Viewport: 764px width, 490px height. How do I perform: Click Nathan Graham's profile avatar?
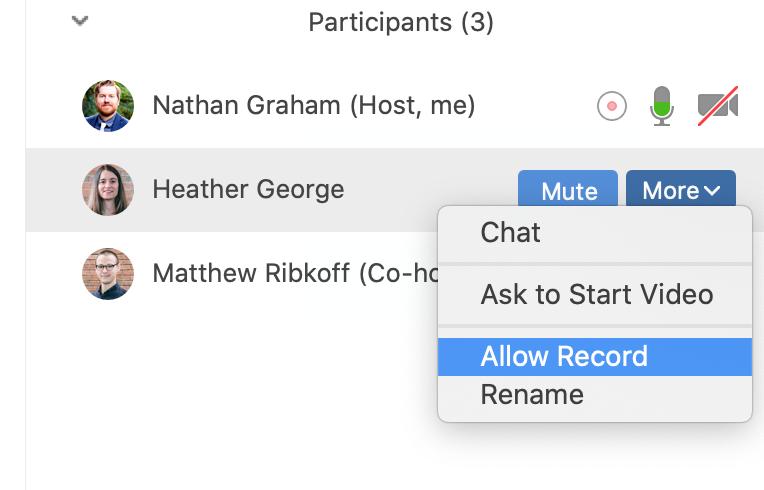[x=108, y=105]
